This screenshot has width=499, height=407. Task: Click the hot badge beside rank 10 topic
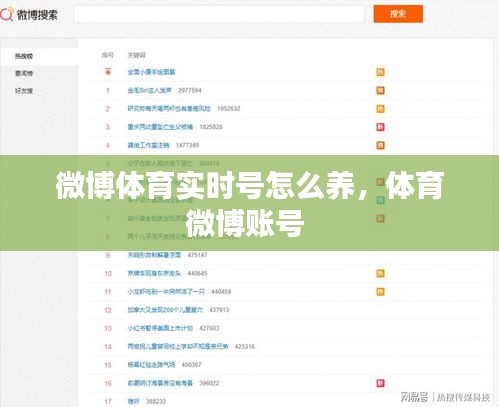click(380, 273)
